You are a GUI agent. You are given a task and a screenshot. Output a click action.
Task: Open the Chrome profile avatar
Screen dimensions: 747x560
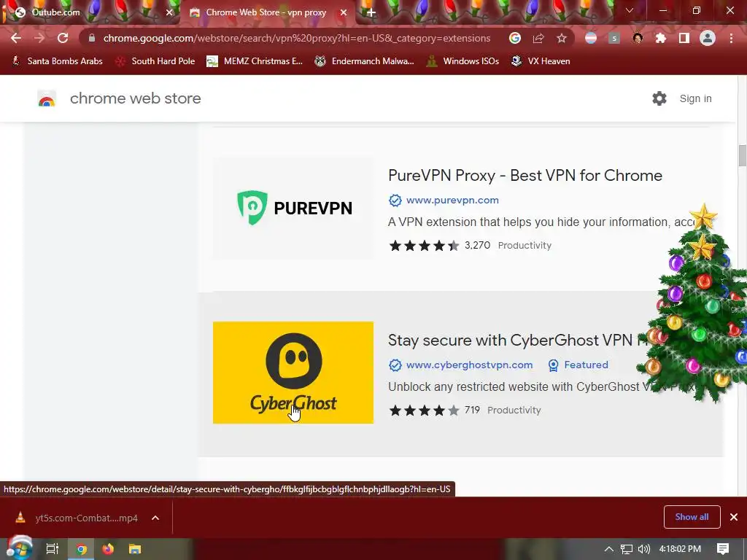click(x=708, y=38)
